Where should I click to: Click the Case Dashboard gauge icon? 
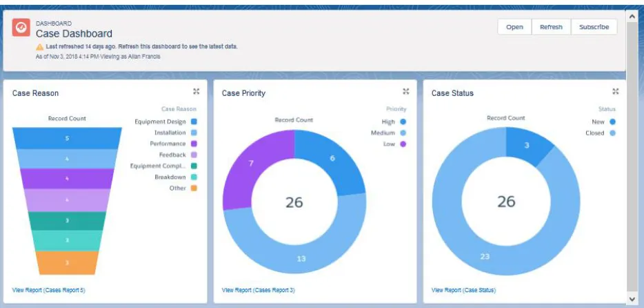click(x=21, y=27)
